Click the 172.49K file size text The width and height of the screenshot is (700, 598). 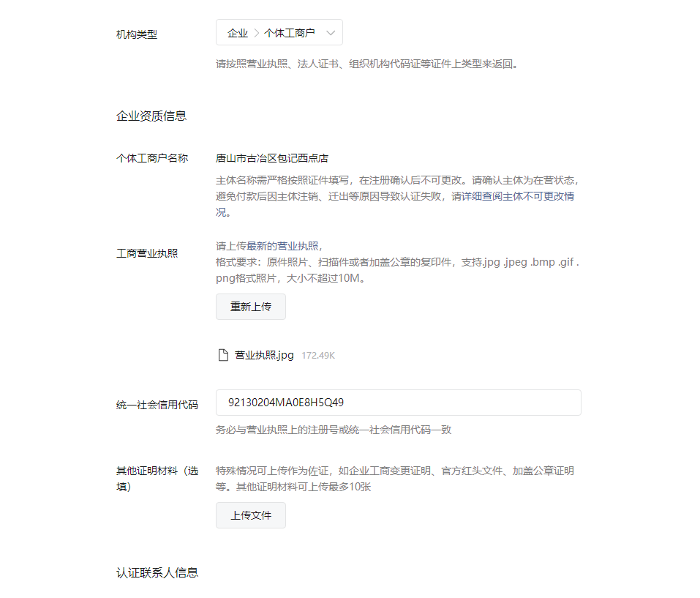coord(318,356)
